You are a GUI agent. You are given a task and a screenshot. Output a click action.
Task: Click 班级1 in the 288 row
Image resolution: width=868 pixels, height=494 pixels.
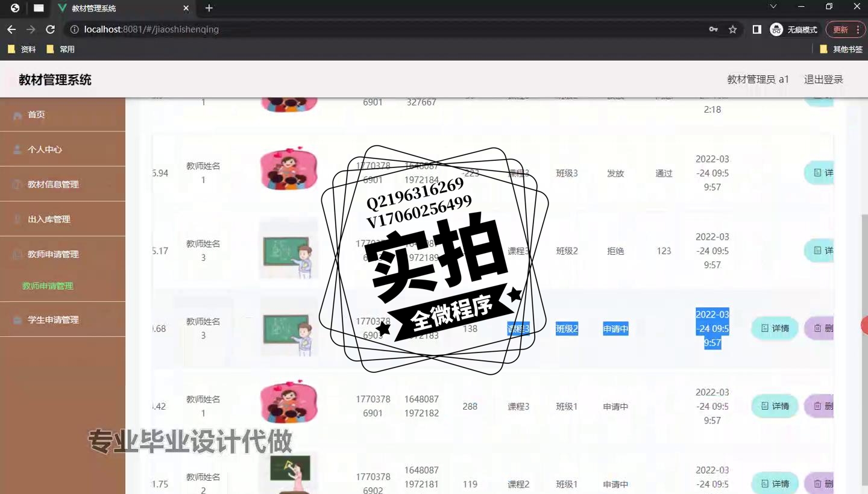coord(567,407)
